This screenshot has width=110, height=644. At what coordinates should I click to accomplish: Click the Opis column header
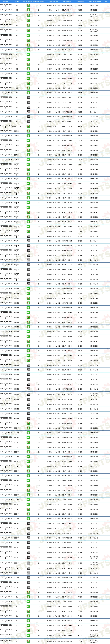(x=105, y=2)
